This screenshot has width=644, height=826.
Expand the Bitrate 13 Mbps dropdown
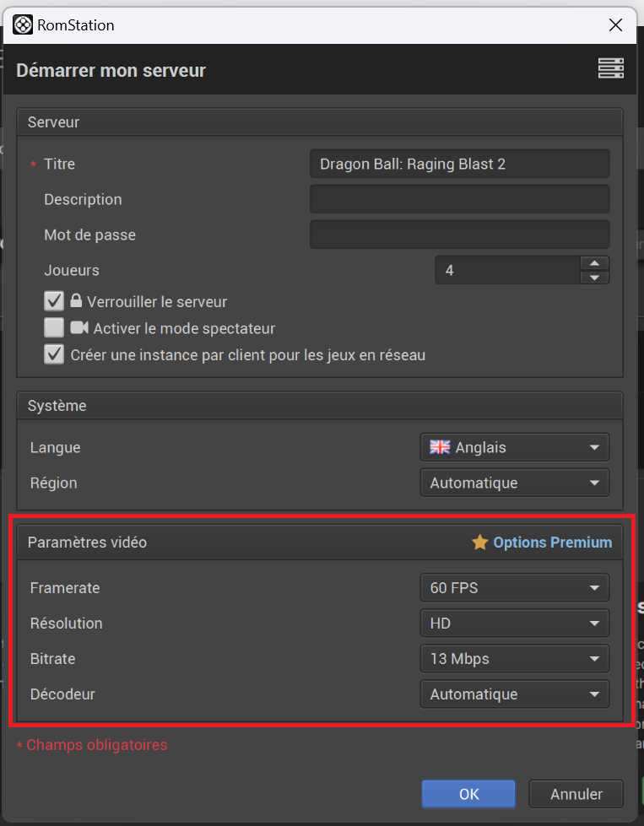(514, 658)
